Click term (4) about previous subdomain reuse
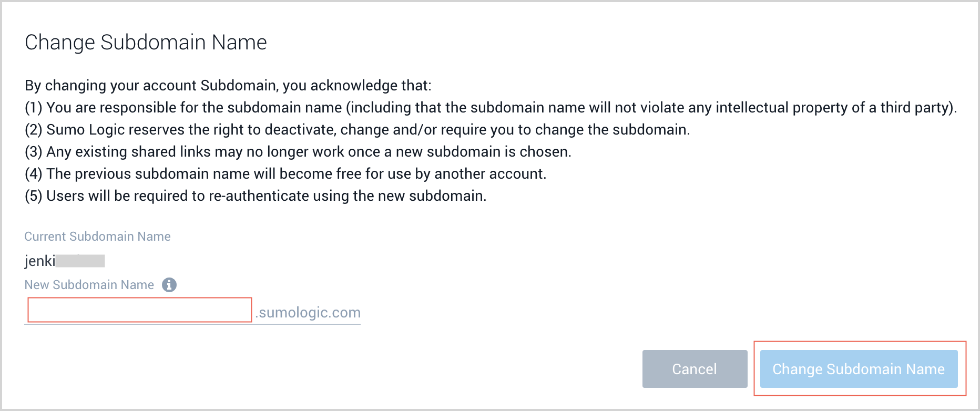This screenshot has height=411, width=980. coord(285,173)
